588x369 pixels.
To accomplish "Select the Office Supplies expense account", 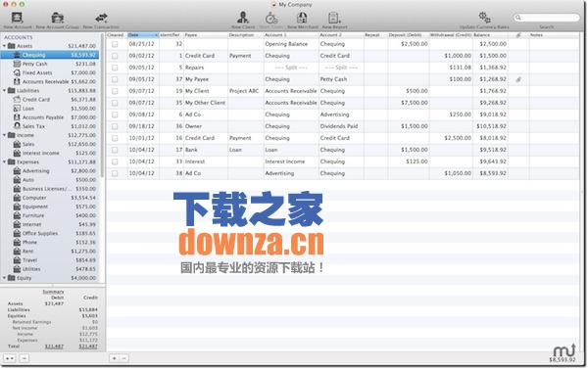I will click(50, 233).
